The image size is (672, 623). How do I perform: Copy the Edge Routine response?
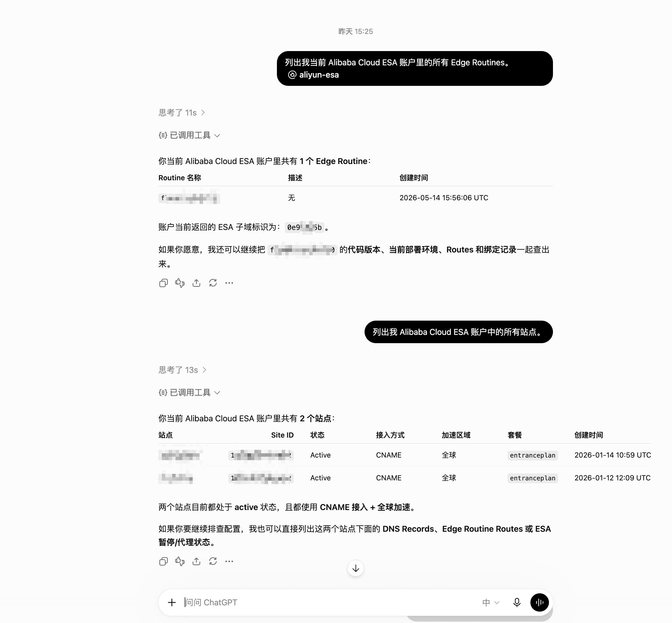click(163, 283)
